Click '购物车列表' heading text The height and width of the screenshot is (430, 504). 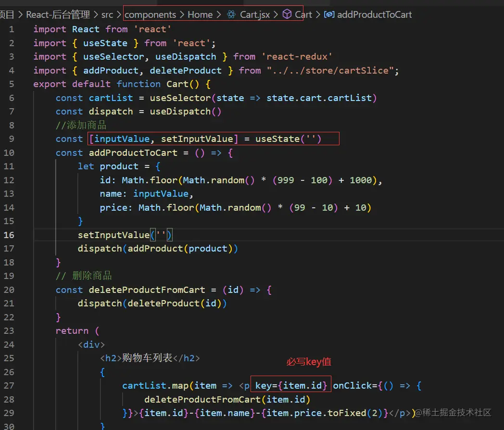click(x=147, y=358)
